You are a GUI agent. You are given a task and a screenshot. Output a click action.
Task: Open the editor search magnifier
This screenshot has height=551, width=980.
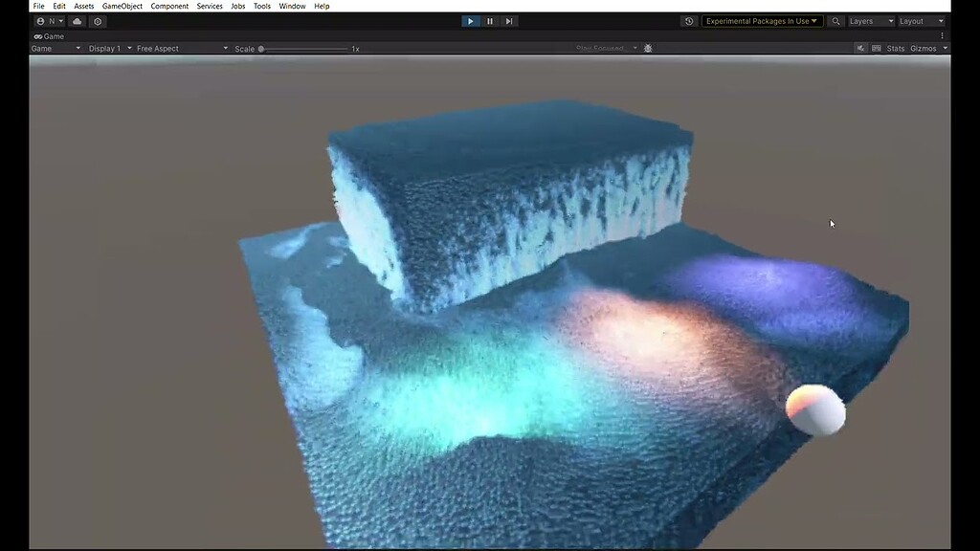click(834, 20)
